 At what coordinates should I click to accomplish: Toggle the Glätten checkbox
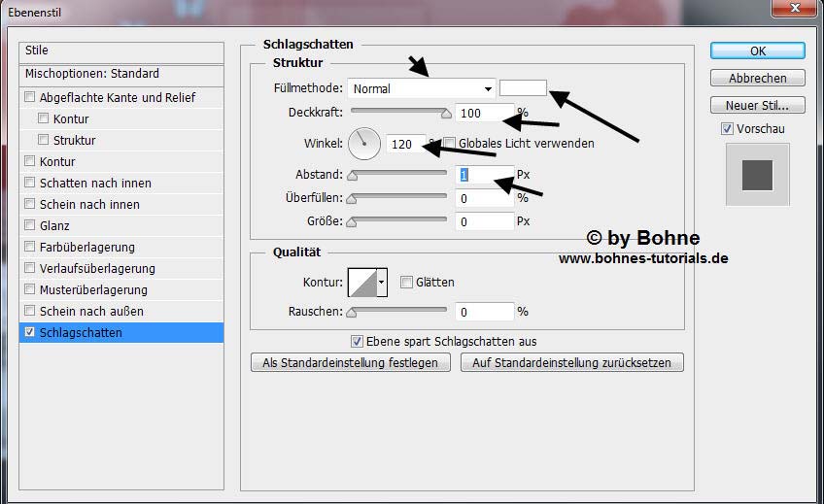click(407, 283)
